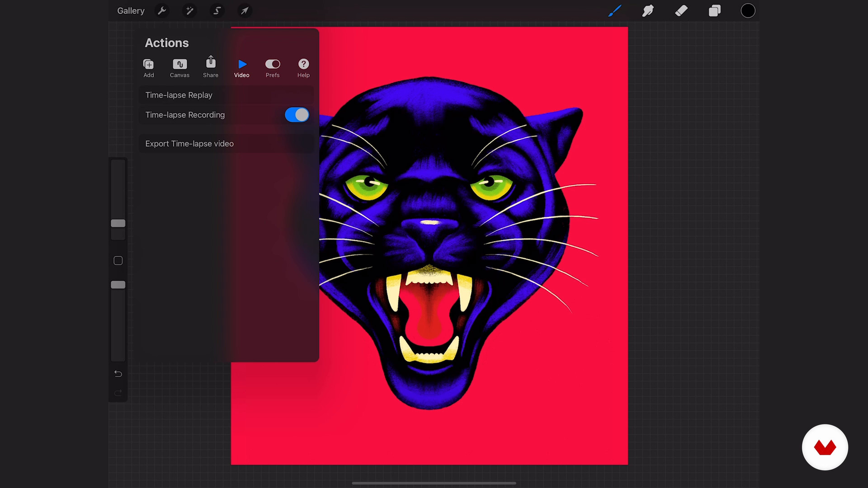Redo with the sidebar arrow
The width and height of the screenshot is (868, 488).
click(x=118, y=393)
